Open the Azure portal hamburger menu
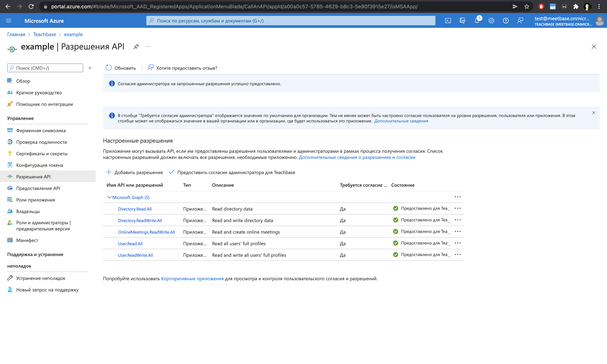 9,21
